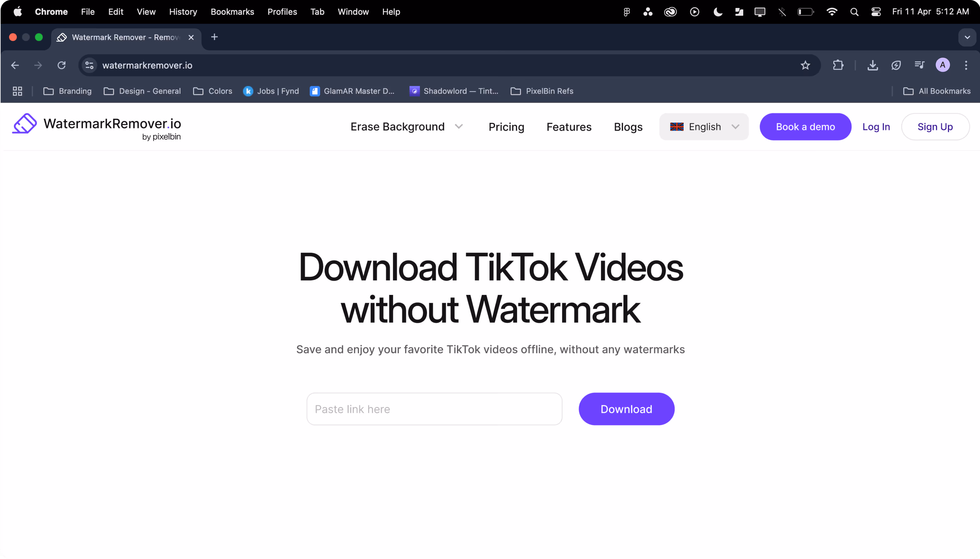
Task: Click the date and time clock
Action: 930,12
